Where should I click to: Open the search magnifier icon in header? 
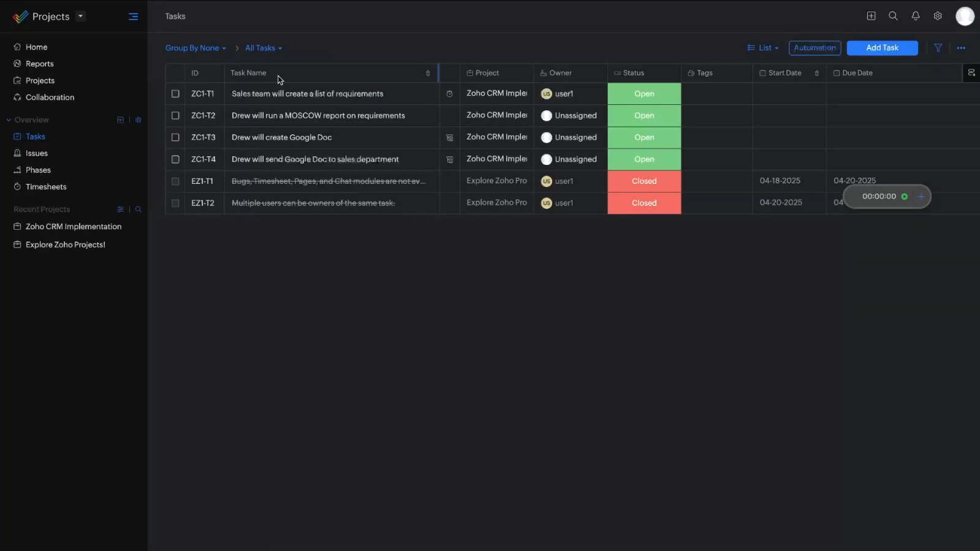pos(893,16)
